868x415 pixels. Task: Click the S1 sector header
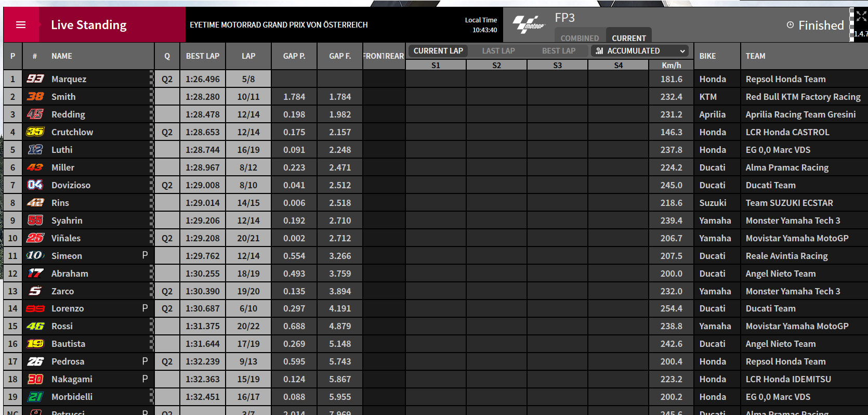[x=436, y=65]
